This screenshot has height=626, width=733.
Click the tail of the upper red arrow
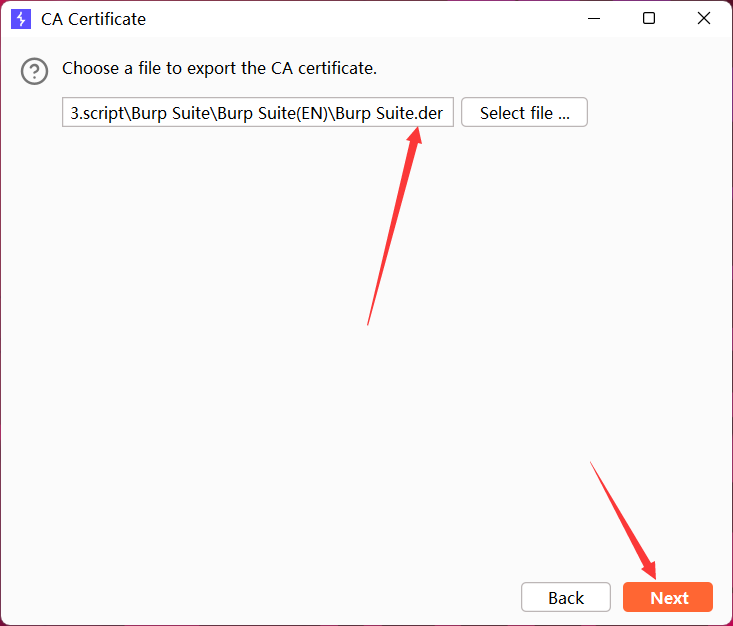369,322
